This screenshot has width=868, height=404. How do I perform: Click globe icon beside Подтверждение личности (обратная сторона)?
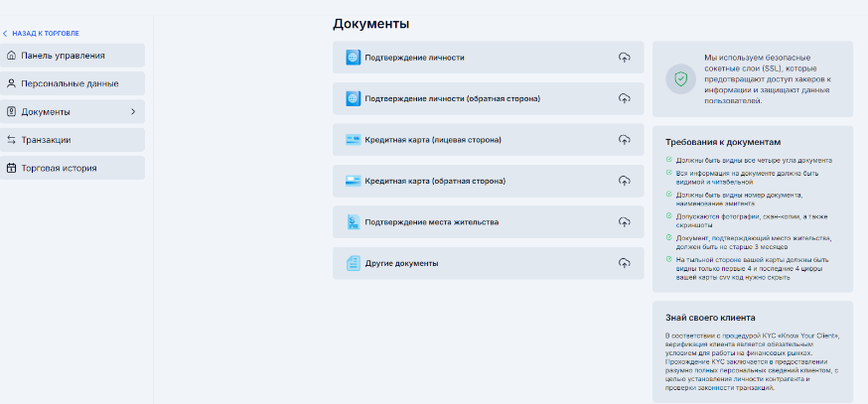pos(354,98)
